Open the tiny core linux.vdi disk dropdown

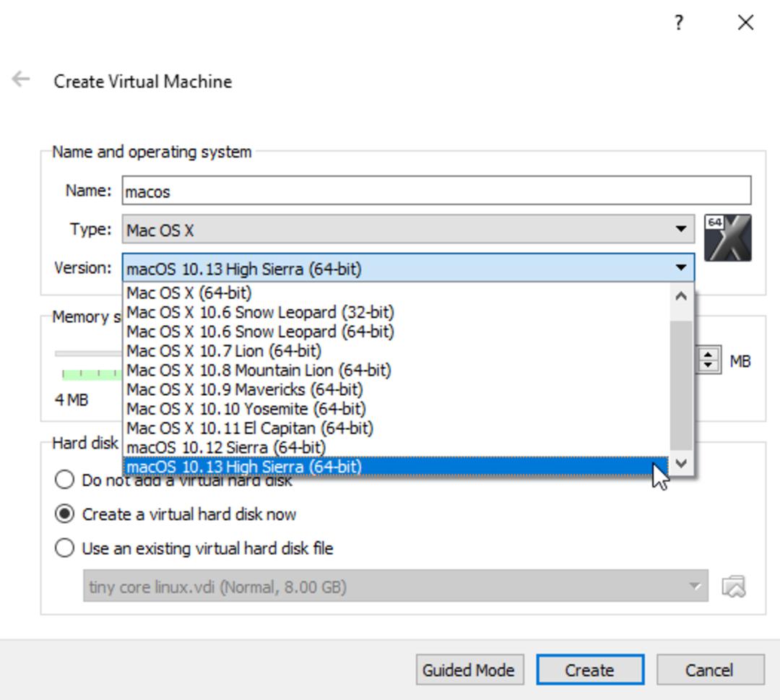click(x=396, y=587)
